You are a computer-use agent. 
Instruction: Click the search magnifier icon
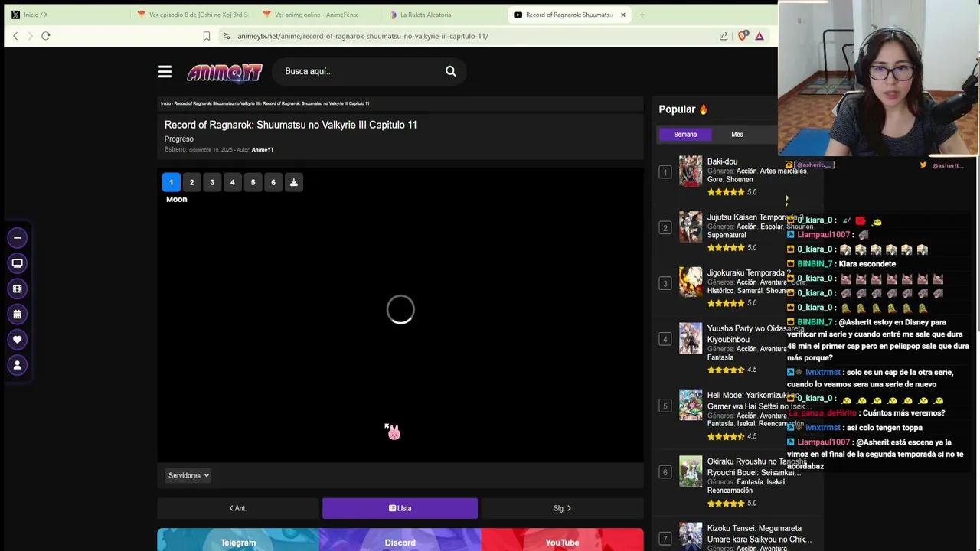click(x=451, y=71)
